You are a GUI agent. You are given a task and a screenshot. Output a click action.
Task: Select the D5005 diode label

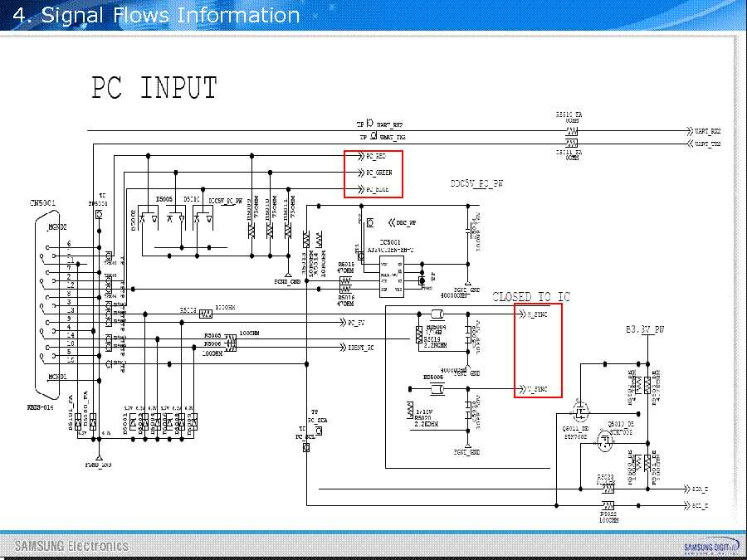[164, 199]
